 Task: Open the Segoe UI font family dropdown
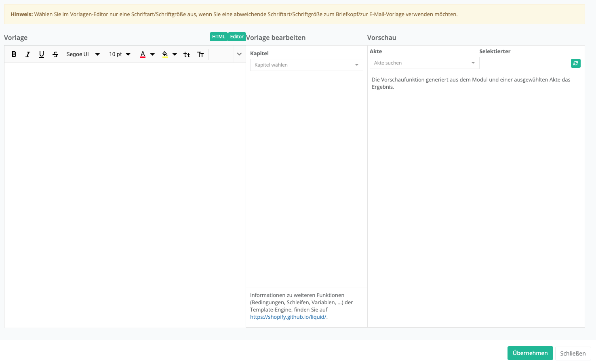point(83,54)
